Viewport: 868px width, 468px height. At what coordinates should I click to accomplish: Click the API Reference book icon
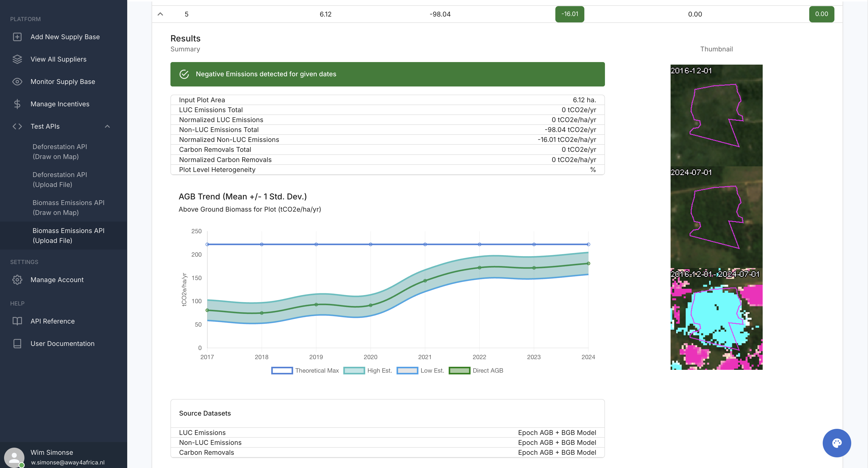pyautogui.click(x=17, y=321)
